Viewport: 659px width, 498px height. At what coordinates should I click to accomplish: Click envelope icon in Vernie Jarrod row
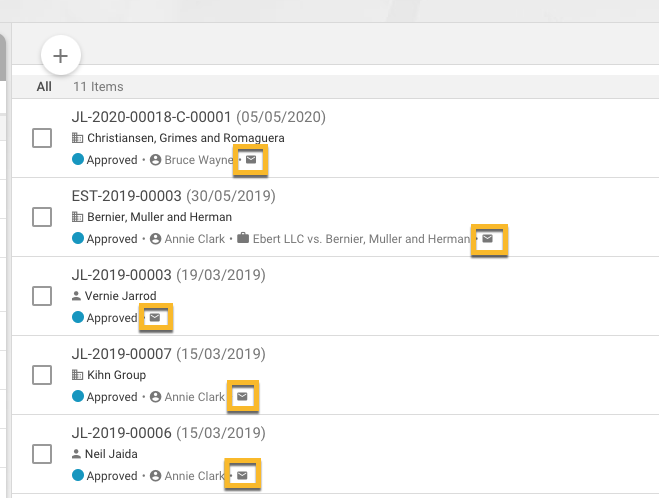[155, 317]
